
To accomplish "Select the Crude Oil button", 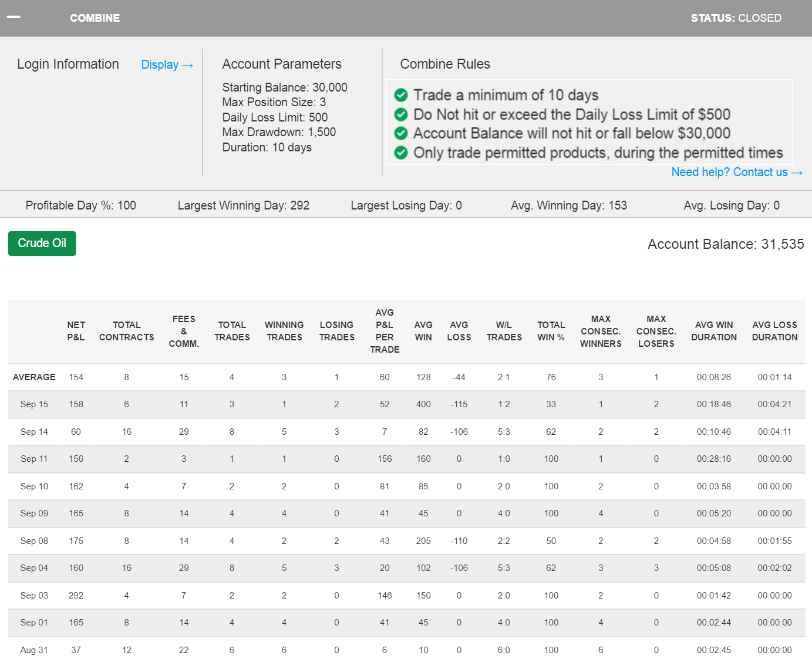I will [x=42, y=244].
